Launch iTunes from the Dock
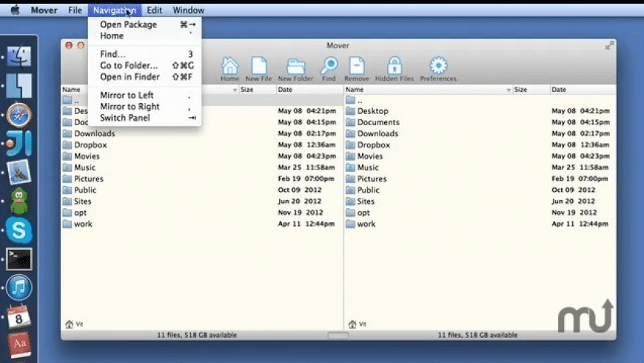 [x=19, y=287]
